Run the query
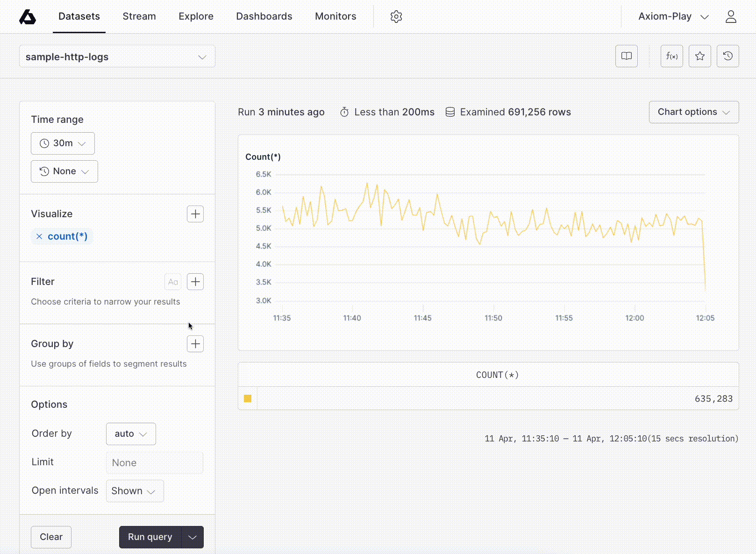 150,537
